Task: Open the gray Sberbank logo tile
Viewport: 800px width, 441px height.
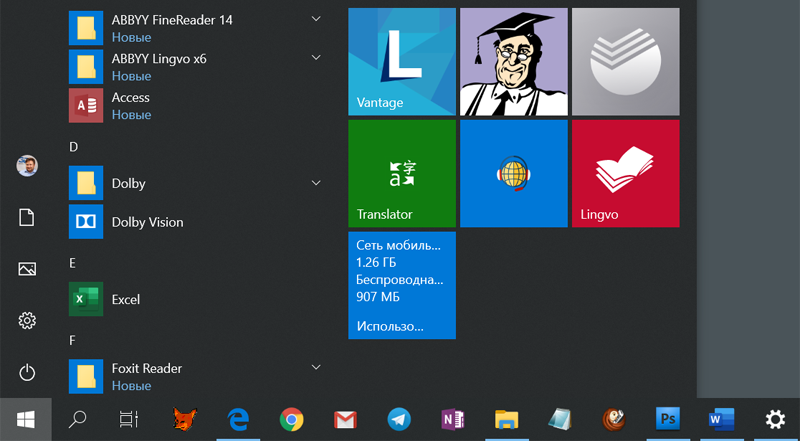Action: tap(624, 61)
